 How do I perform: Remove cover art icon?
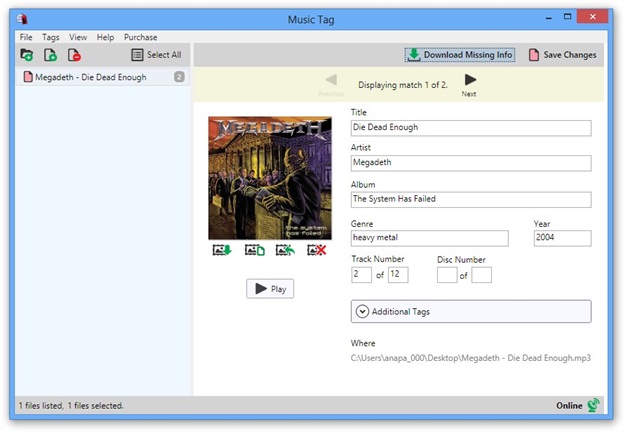click(317, 250)
